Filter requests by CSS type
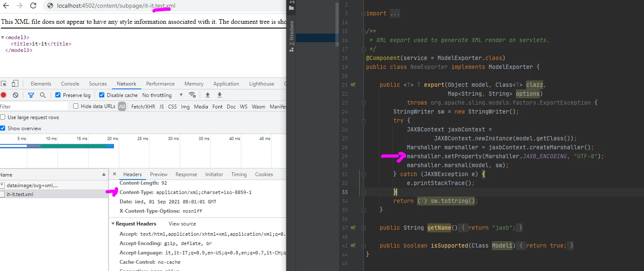 pyautogui.click(x=172, y=107)
